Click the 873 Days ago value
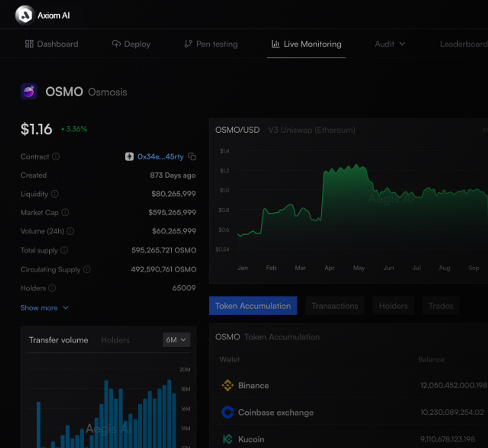 coord(173,176)
